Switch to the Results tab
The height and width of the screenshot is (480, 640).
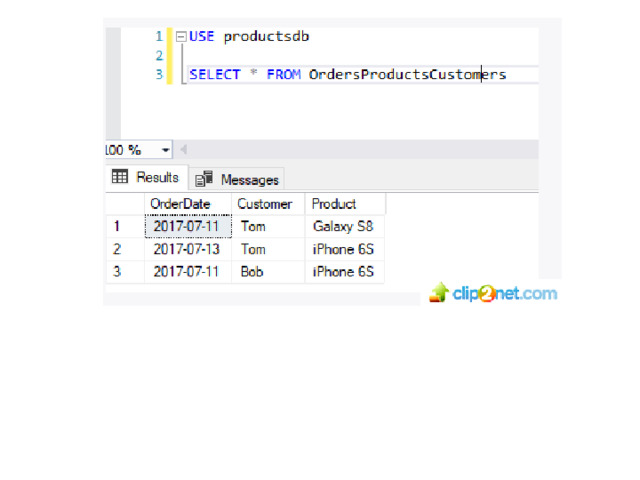[x=146, y=177]
